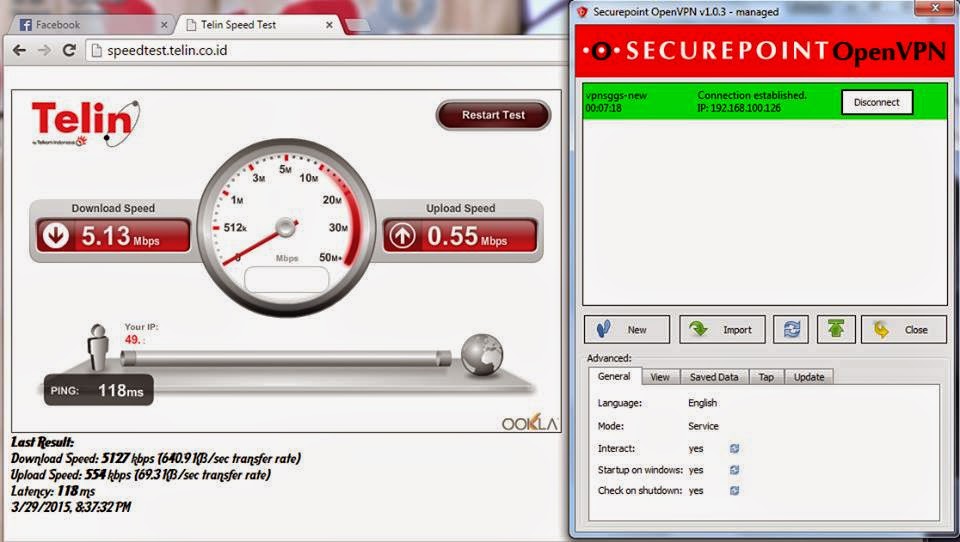This screenshot has width=960, height=542.
Task: Open the Update tab
Action: [809, 377]
